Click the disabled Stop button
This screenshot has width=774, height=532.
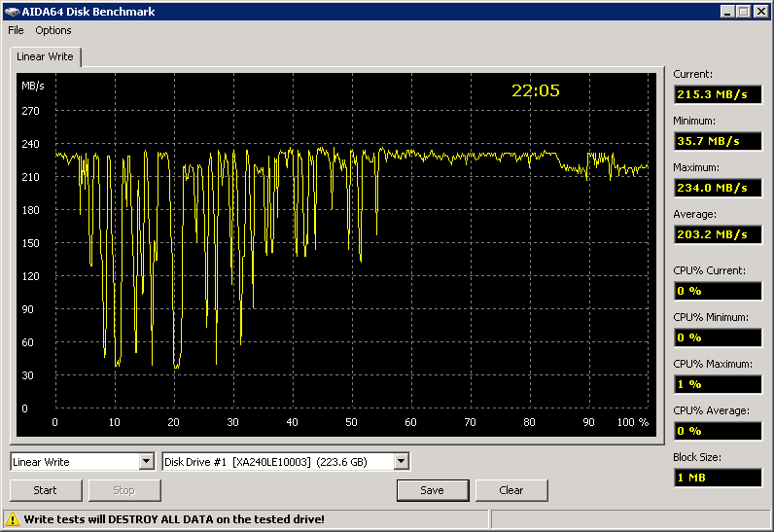click(x=124, y=490)
